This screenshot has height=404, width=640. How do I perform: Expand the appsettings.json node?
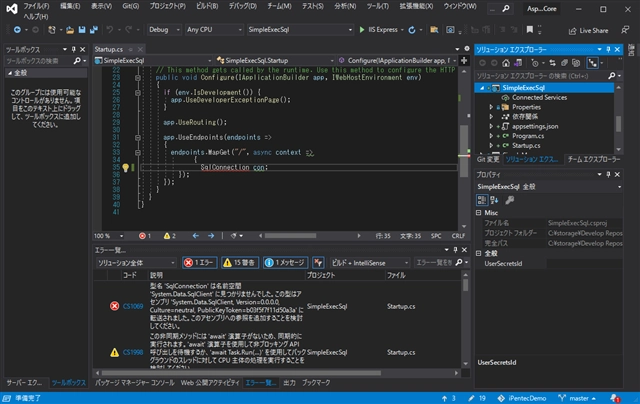(x=491, y=126)
